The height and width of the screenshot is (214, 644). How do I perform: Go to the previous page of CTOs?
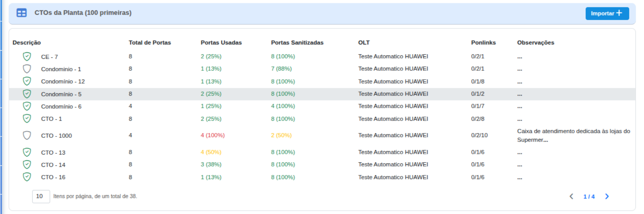[571, 196]
